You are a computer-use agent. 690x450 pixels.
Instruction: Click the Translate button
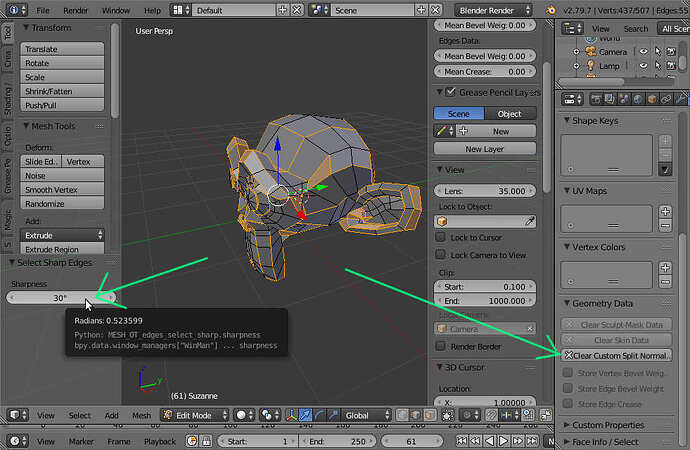coord(62,49)
